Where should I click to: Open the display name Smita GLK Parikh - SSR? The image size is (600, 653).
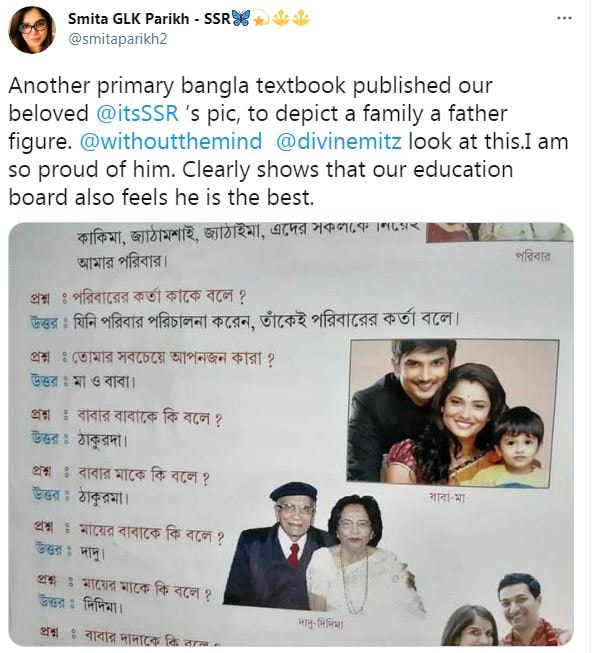tap(149, 18)
